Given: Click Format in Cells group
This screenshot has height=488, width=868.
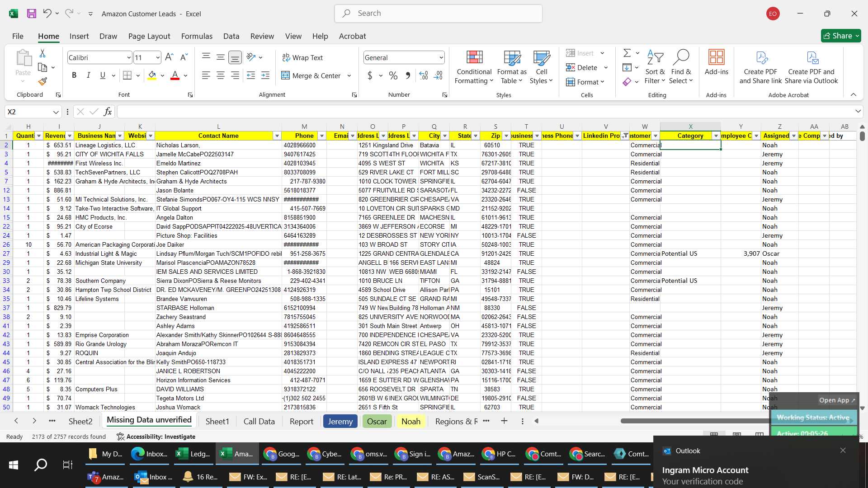Looking at the screenshot, I should (x=585, y=82).
